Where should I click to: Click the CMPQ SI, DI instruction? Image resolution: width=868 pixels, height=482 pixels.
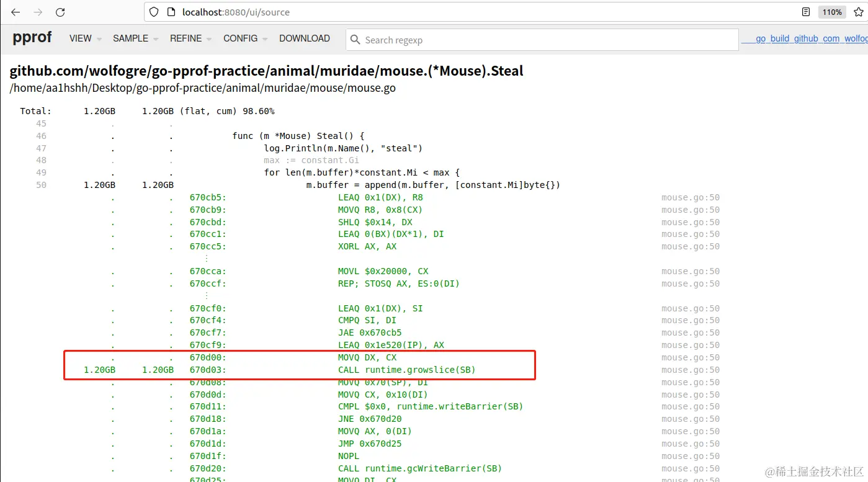367,320
